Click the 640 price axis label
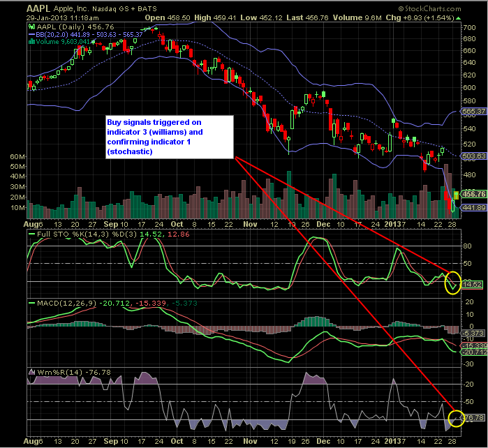Viewport: 488px width, 448px height. [x=469, y=63]
